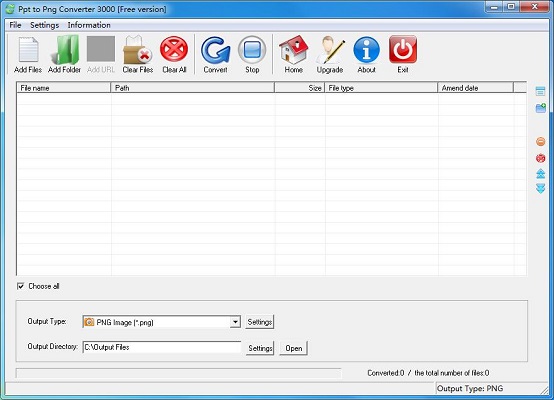Open the Home house icon

pyautogui.click(x=293, y=50)
